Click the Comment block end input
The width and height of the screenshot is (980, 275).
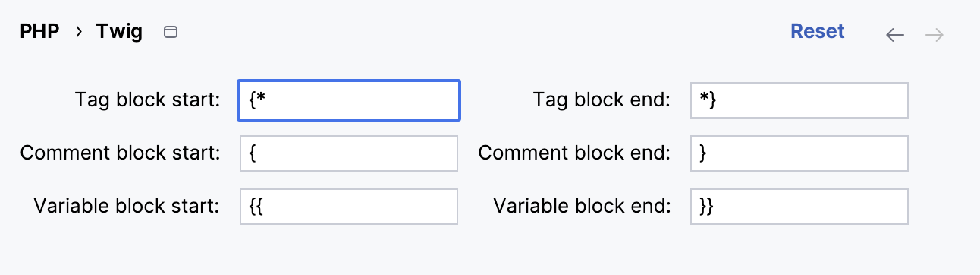click(x=799, y=153)
